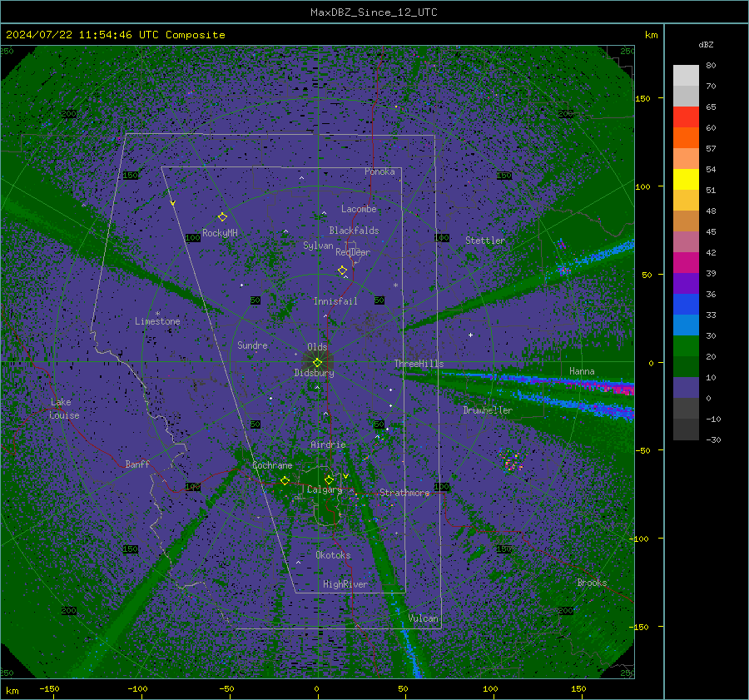Click the Lake Louise label
The height and width of the screenshot is (700, 749).
point(64,409)
